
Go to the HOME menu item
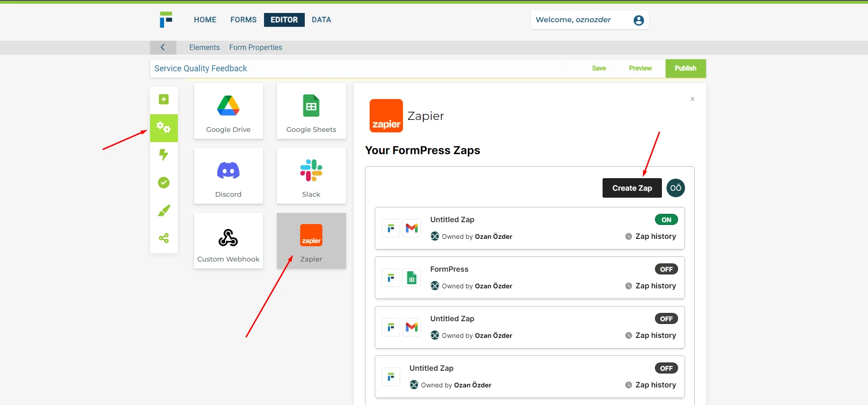pos(205,20)
